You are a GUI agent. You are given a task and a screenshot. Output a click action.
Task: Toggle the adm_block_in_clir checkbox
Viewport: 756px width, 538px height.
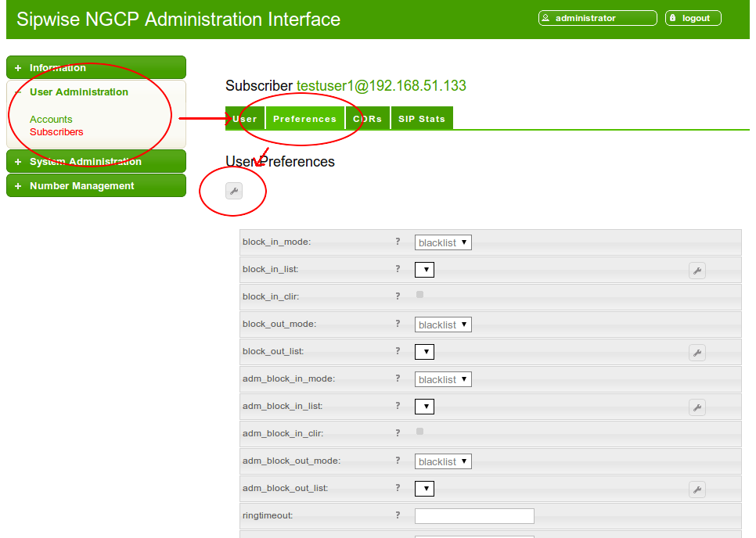tap(420, 431)
